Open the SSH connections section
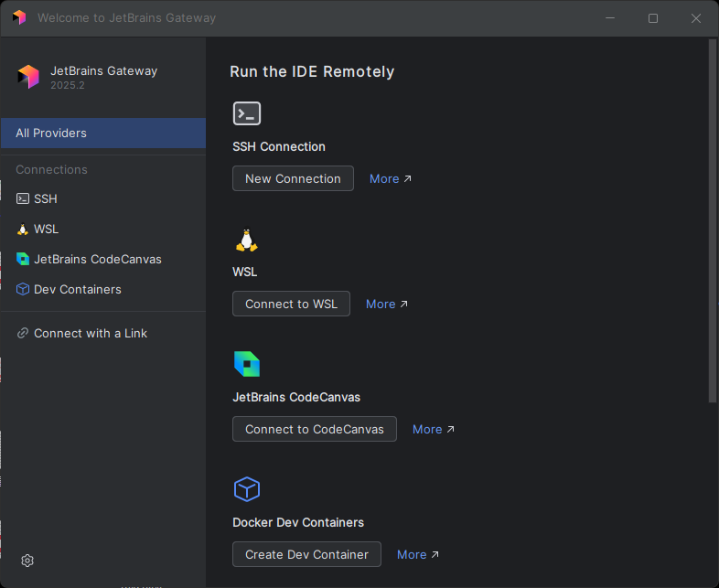The width and height of the screenshot is (719, 588). click(x=103, y=198)
